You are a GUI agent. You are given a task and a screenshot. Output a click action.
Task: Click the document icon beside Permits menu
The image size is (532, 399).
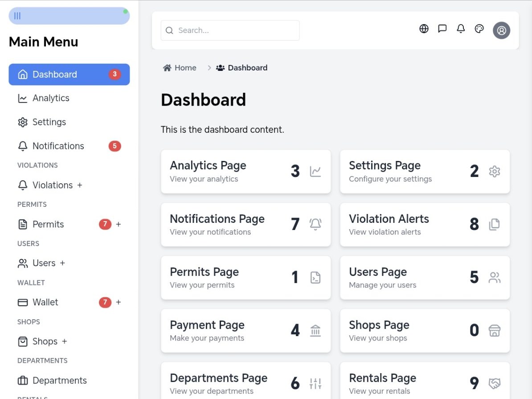tap(23, 224)
